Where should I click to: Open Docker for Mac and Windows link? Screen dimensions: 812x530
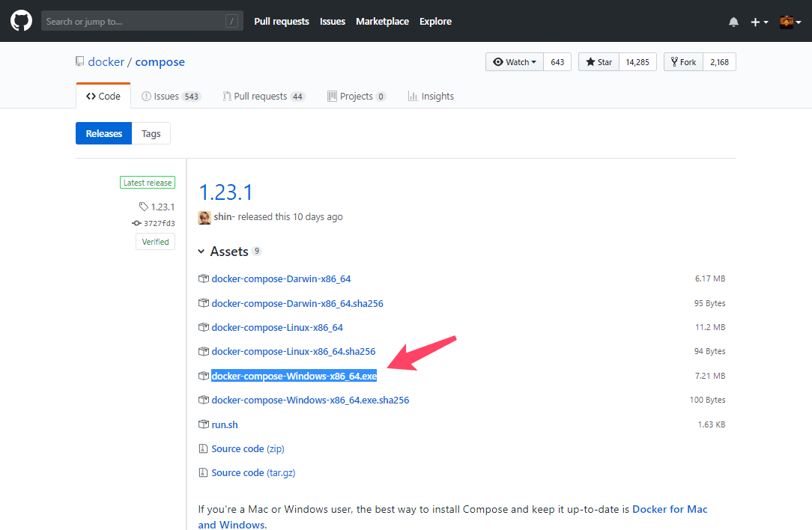452,517
